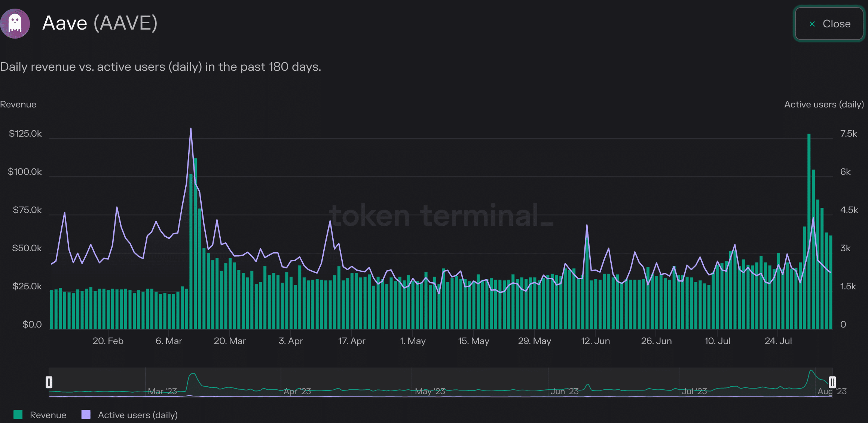Click the active users peak in March
868x423 pixels.
click(x=191, y=129)
